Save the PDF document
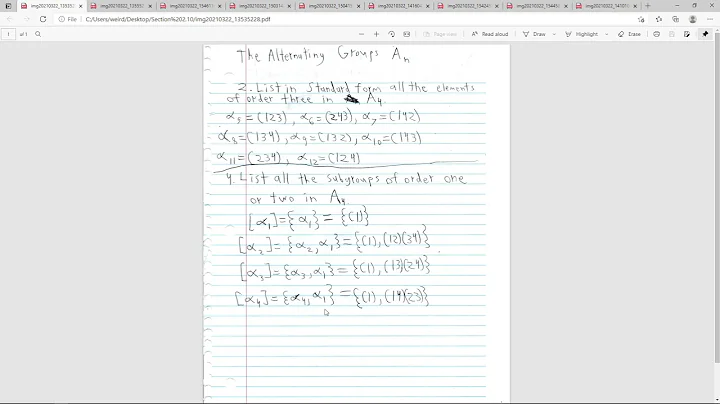 (672, 34)
